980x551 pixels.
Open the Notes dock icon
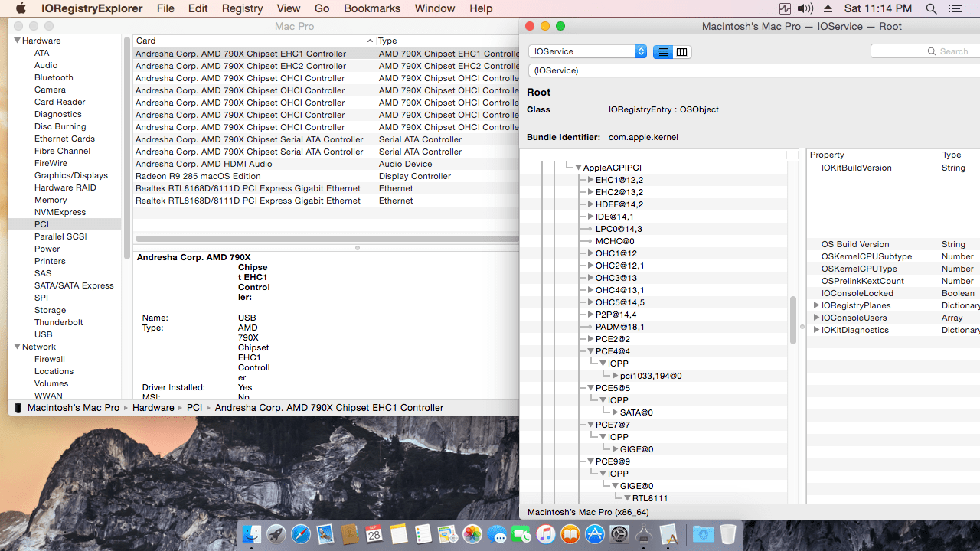[399, 534]
